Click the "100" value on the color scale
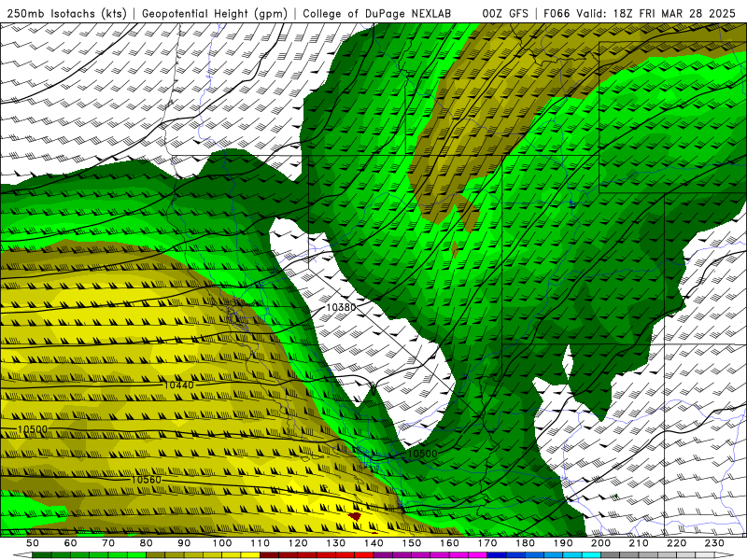 point(222,543)
